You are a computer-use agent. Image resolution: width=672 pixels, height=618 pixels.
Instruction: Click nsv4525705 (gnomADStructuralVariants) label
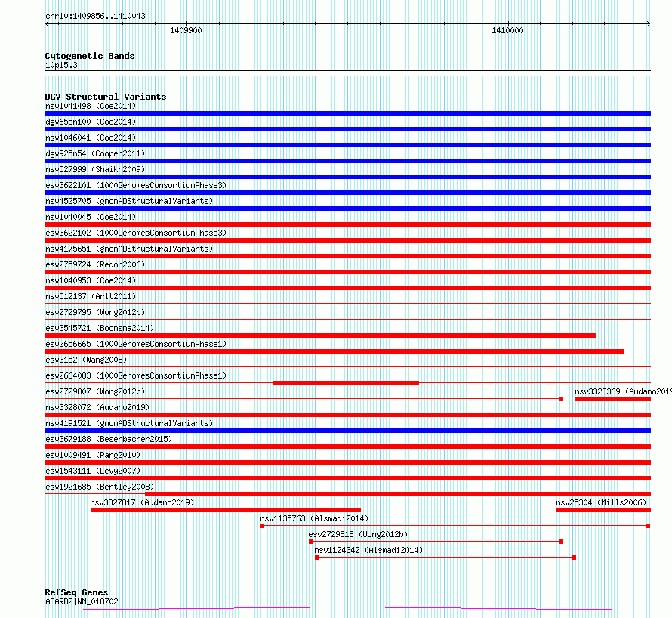129,201
